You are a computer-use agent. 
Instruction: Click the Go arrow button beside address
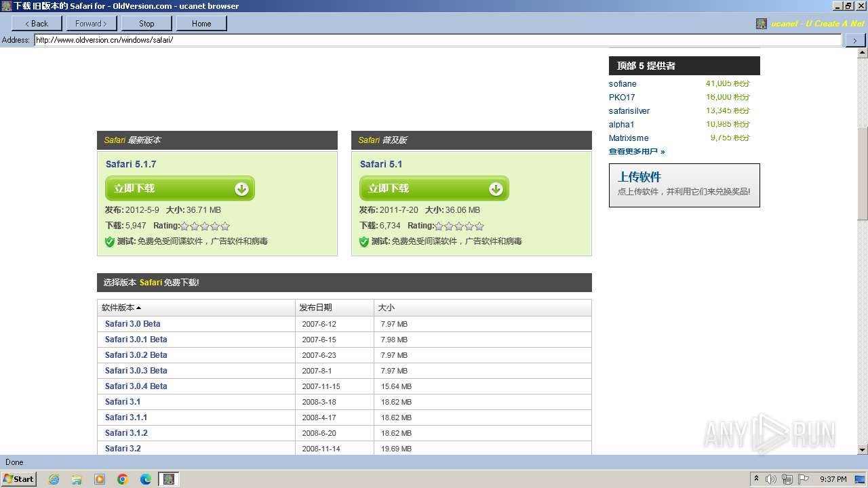tap(854, 40)
